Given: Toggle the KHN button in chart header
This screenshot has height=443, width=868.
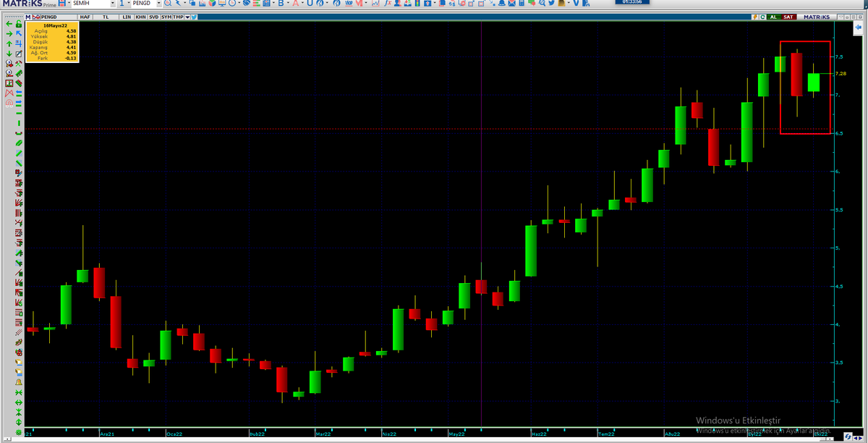Looking at the screenshot, I should 140,17.
